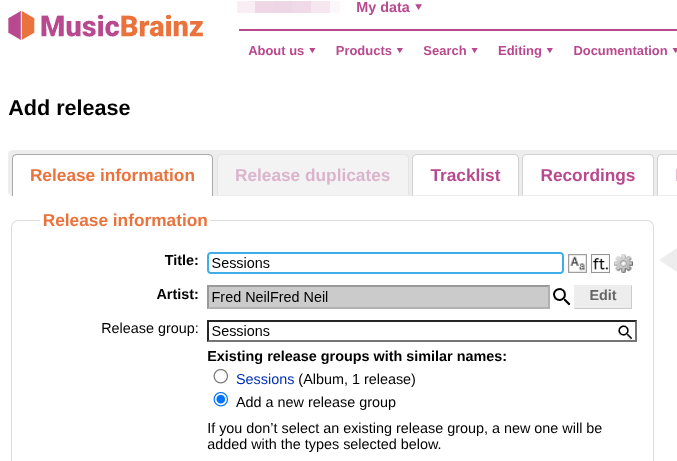Image resolution: width=677 pixels, height=461 pixels.
Task: Click the guess feat. artists icon
Action: coord(600,263)
